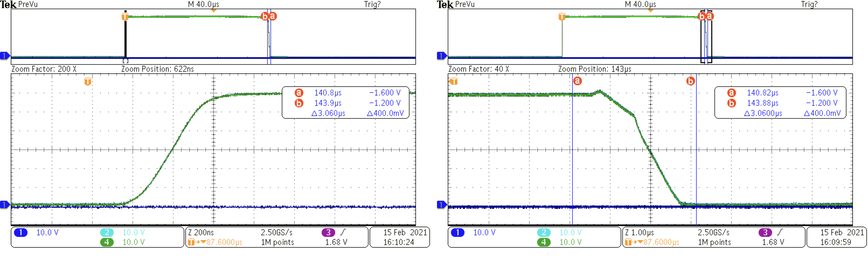The width and height of the screenshot is (868, 259).
Task: Click red cursor b icon beside 143.88µs readout
Action: 731,103
